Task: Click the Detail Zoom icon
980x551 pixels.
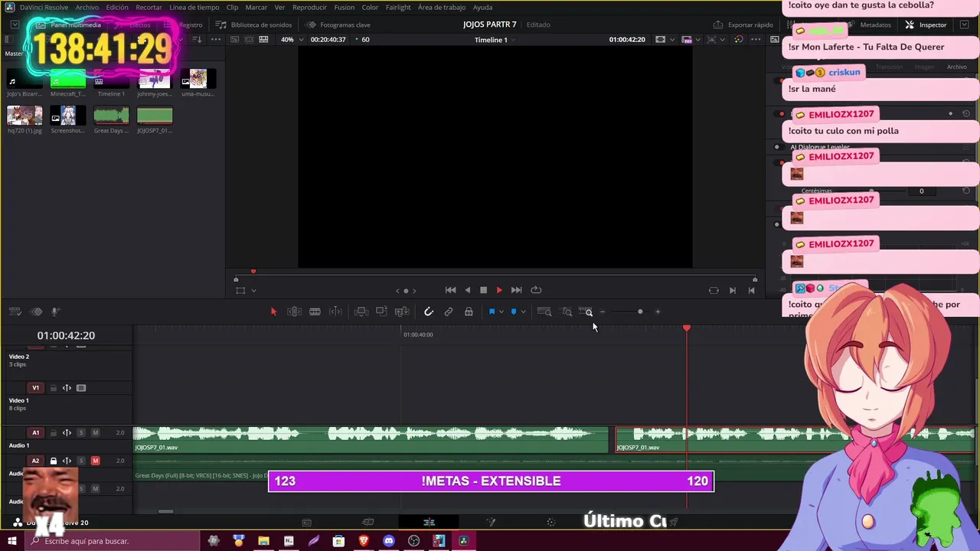Action: click(x=567, y=311)
